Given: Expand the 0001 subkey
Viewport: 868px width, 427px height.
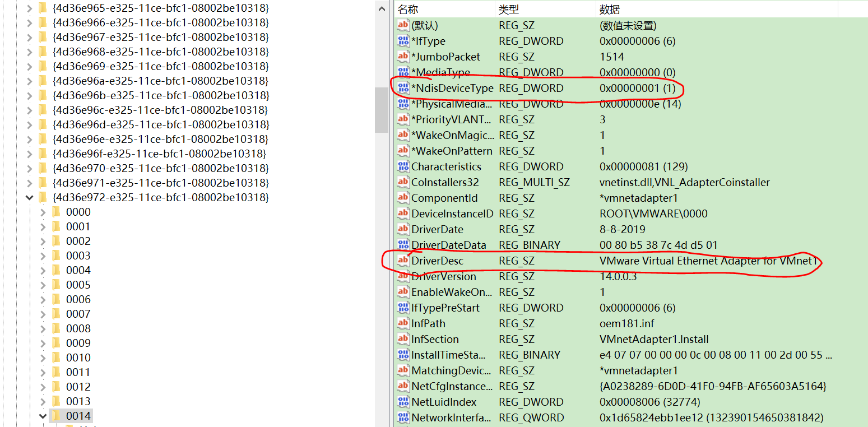Looking at the screenshot, I should (43, 226).
